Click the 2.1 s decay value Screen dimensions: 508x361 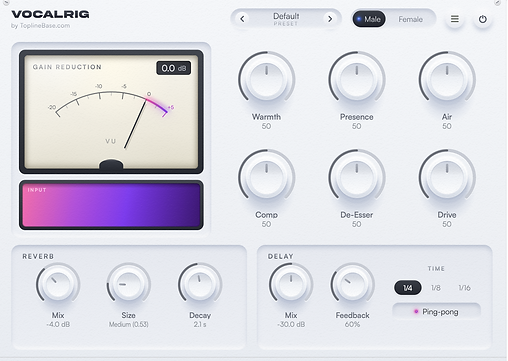(x=200, y=324)
